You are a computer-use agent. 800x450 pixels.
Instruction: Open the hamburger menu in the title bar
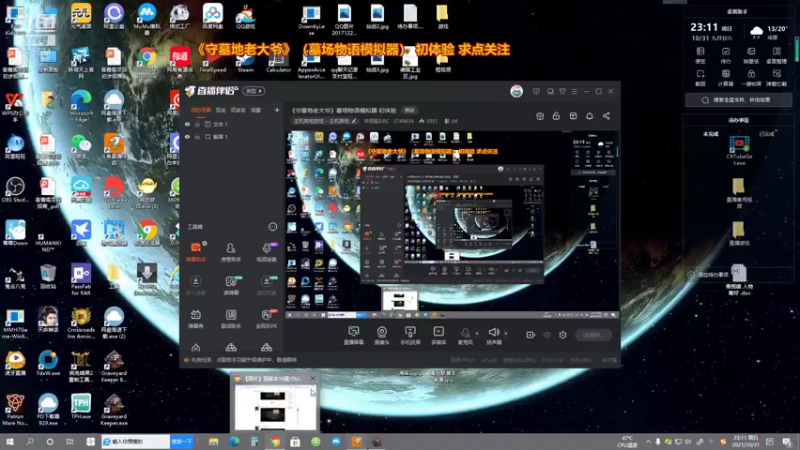click(574, 91)
